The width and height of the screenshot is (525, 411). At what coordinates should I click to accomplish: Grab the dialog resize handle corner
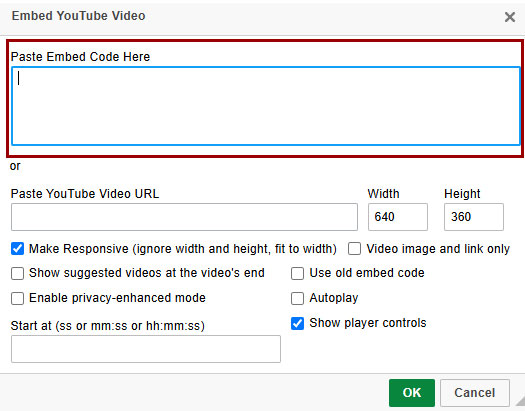[x=520, y=402]
